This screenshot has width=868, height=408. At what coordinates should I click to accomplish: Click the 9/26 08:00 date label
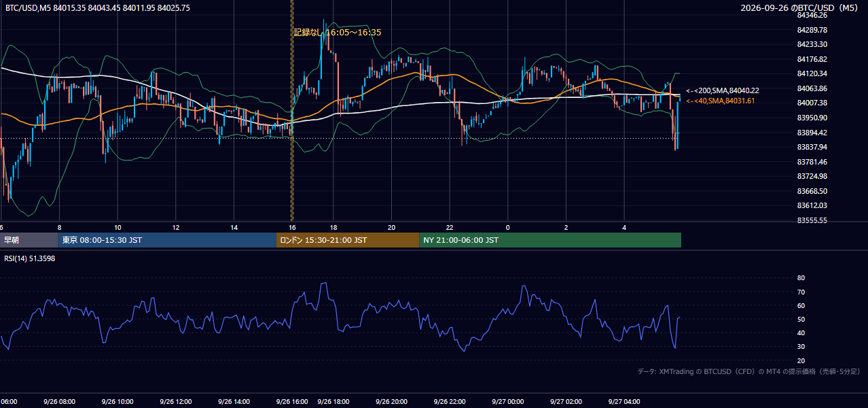pyautogui.click(x=59, y=402)
